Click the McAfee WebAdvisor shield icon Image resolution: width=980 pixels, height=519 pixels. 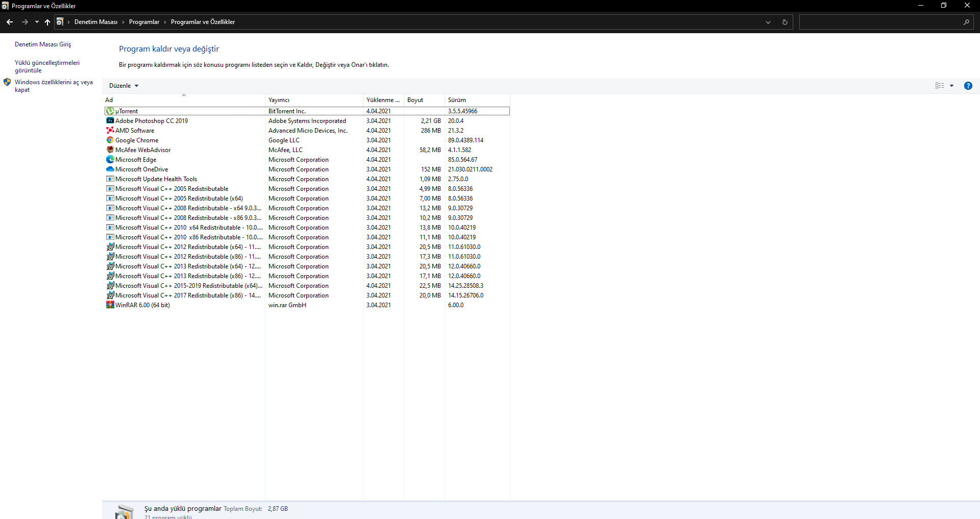[x=110, y=150]
